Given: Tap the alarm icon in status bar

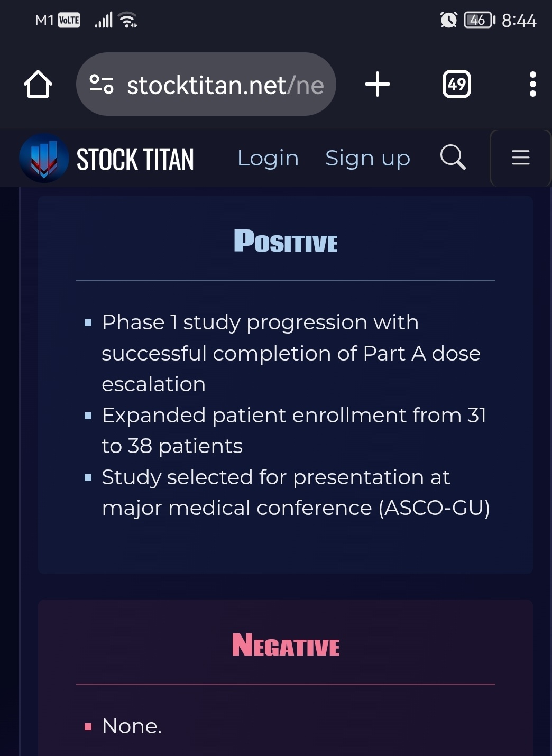Looking at the screenshot, I should point(448,20).
